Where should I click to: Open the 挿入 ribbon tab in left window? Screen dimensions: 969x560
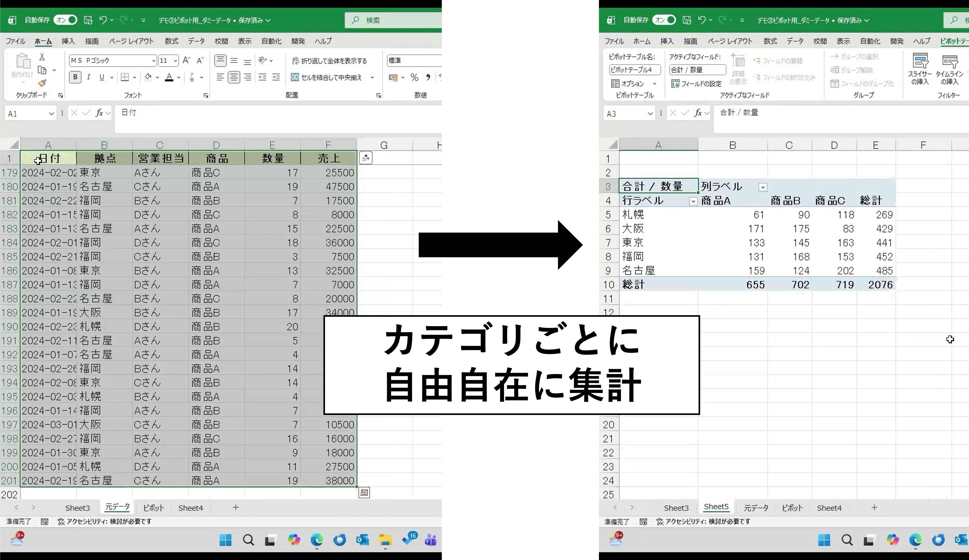pos(68,41)
